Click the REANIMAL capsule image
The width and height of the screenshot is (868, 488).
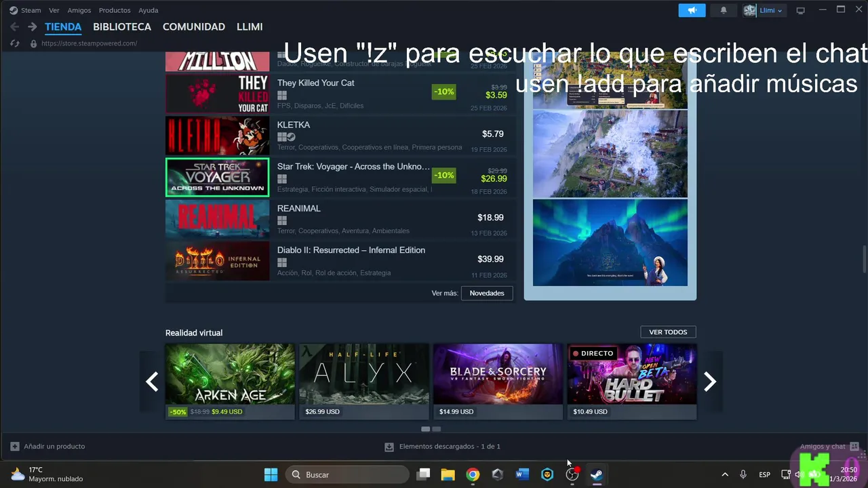(x=217, y=219)
